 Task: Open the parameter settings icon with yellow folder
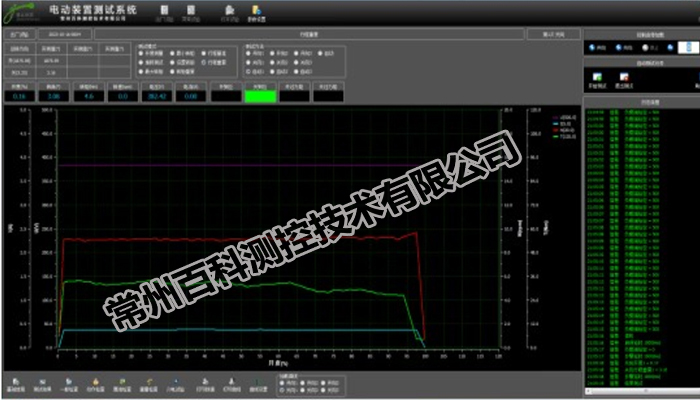coord(257,9)
